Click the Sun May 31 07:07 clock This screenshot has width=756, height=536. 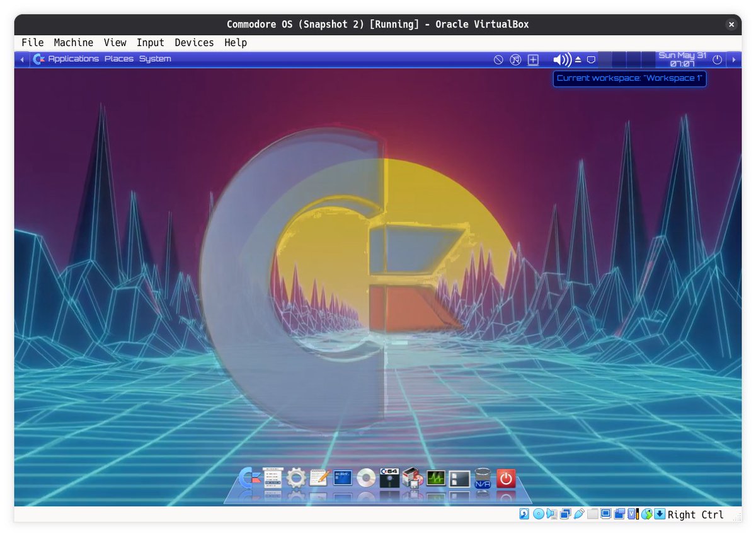click(x=682, y=59)
